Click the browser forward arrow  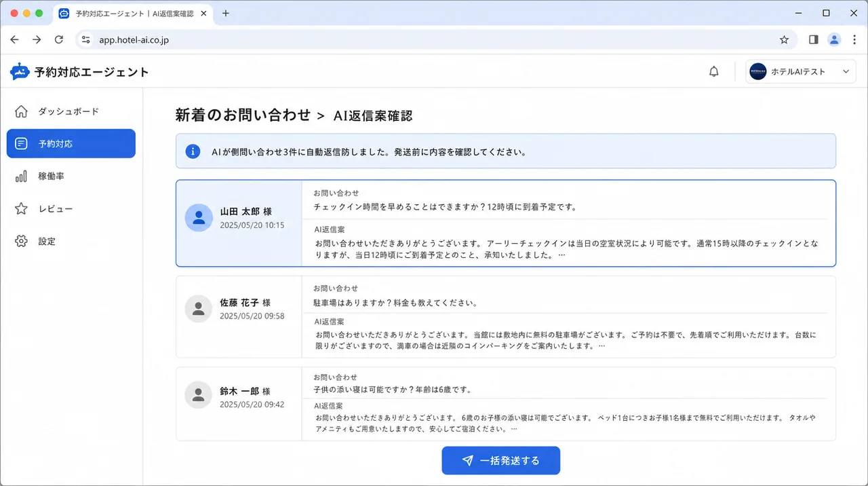pos(37,40)
